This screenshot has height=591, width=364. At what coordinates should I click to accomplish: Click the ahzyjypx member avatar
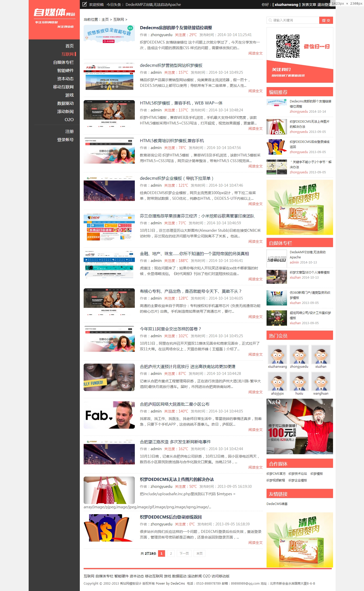click(x=277, y=381)
